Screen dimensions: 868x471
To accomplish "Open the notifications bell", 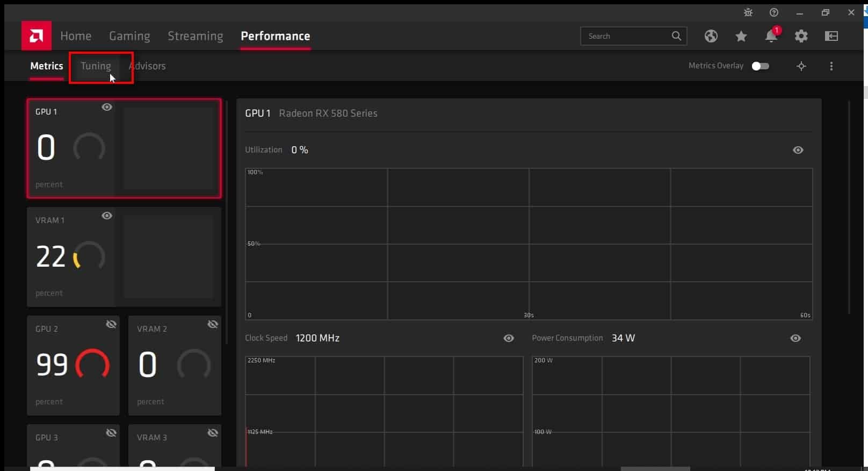I will click(x=771, y=35).
